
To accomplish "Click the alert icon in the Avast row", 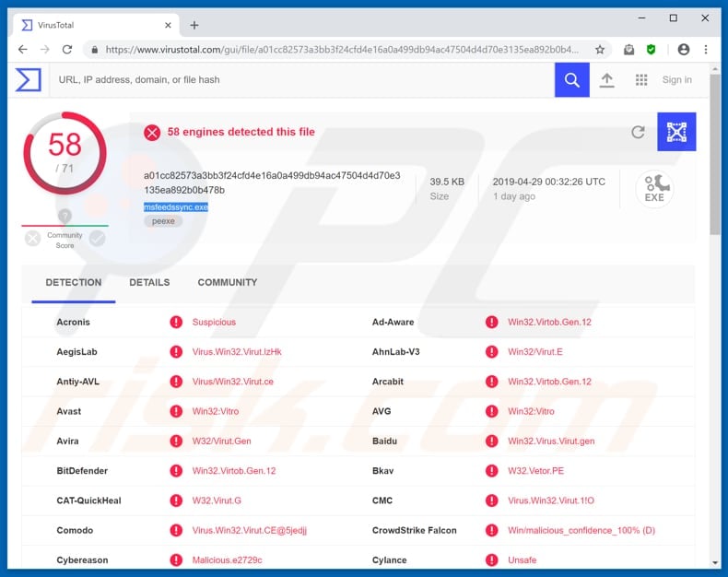I will pyautogui.click(x=176, y=411).
